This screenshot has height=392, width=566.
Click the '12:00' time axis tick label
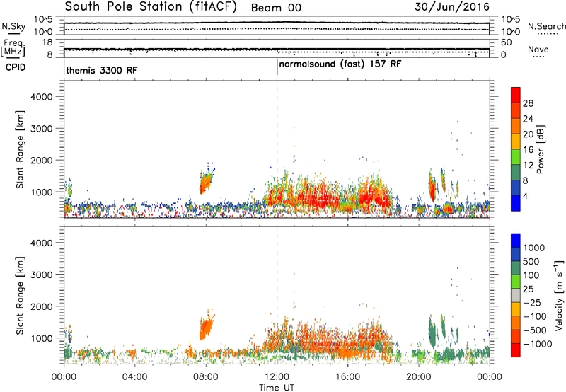pyautogui.click(x=277, y=377)
